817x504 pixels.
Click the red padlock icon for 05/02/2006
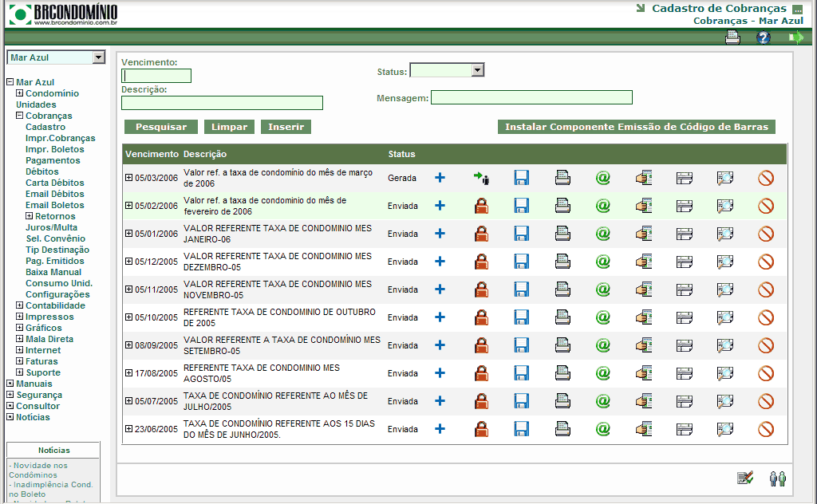(481, 206)
